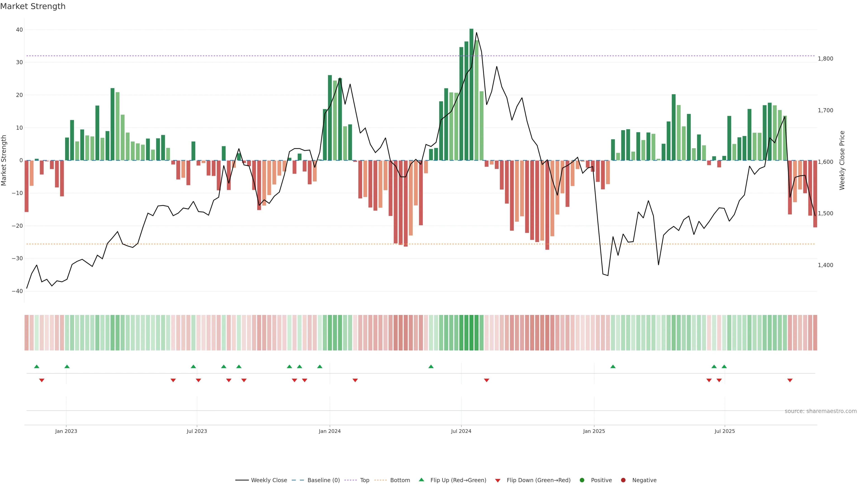Click the flip-up triangle near Jan 2023

[67, 366]
